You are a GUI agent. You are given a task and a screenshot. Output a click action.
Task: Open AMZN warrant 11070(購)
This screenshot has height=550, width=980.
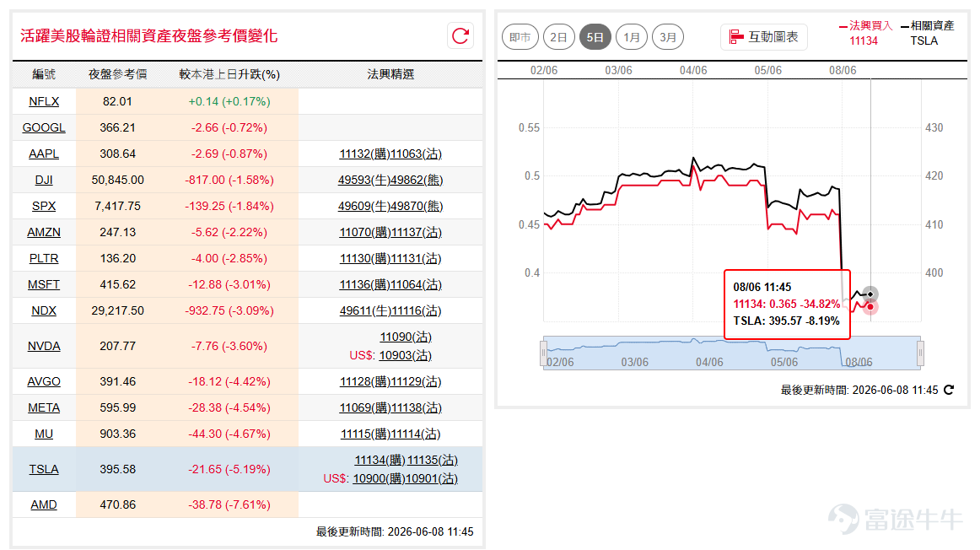[364, 233]
